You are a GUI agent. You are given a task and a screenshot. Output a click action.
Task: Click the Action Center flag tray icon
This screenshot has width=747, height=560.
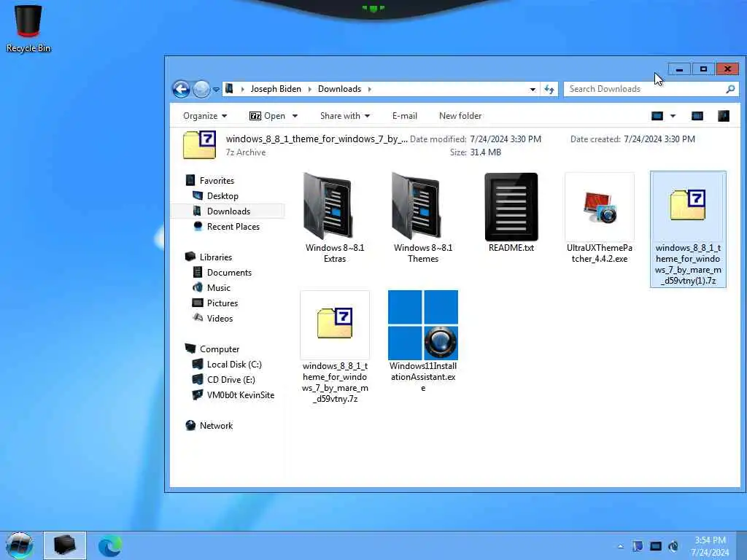point(638,546)
